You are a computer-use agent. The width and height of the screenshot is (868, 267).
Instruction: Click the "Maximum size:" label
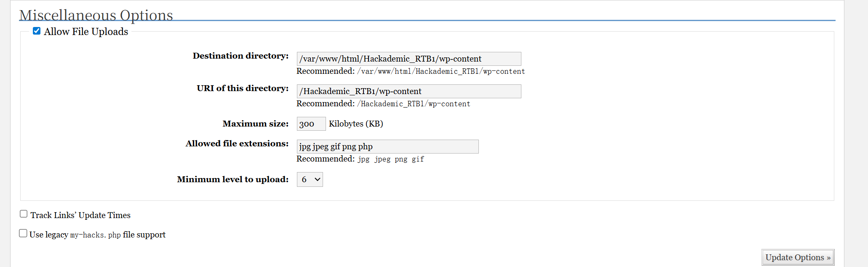(x=255, y=124)
